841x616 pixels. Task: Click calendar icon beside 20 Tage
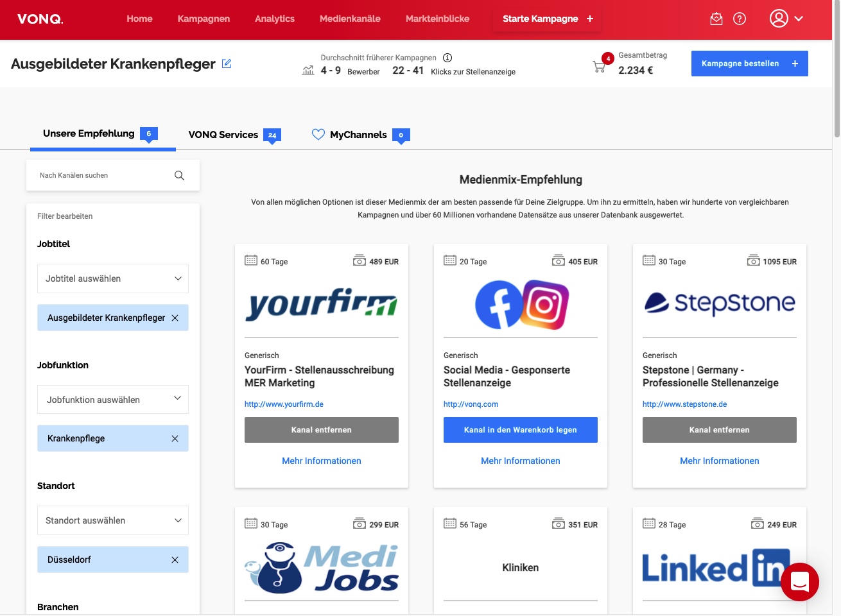(x=450, y=261)
